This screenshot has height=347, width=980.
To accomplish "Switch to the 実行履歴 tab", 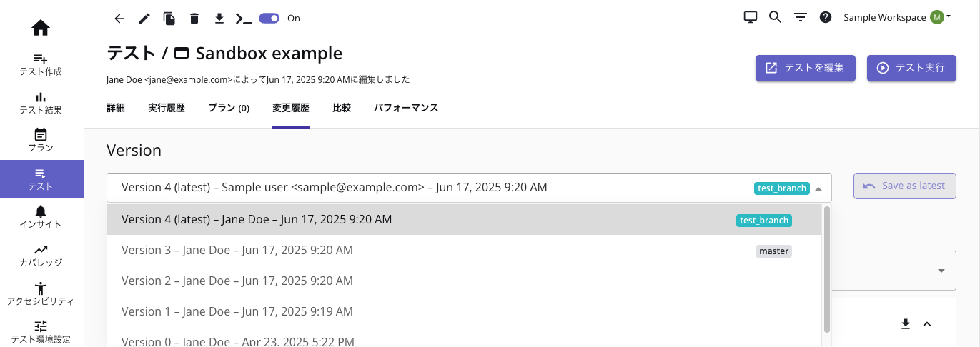I will pyautogui.click(x=167, y=109).
